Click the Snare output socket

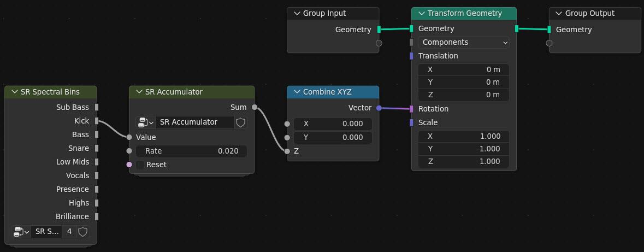[97, 148]
